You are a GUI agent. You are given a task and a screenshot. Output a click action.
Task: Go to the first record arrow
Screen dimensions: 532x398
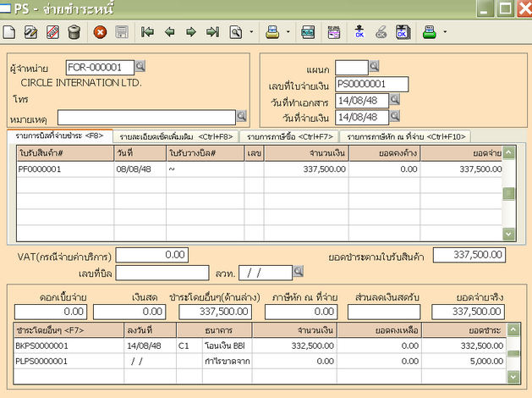pyautogui.click(x=148, y=33)
